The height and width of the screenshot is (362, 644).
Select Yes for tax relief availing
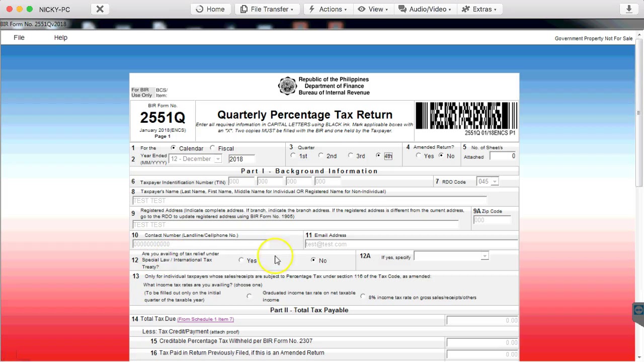(x=242, y=260)
